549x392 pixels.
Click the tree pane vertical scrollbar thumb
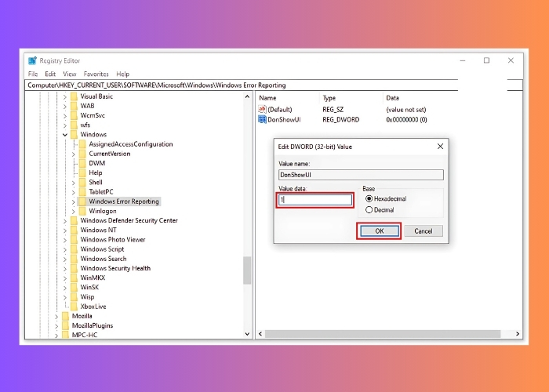point(247,270)
